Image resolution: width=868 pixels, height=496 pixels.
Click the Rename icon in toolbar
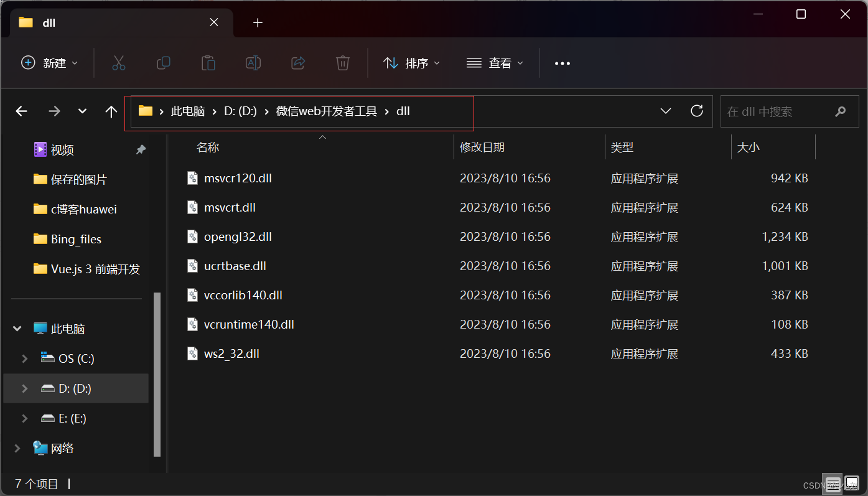pos(253,63)
